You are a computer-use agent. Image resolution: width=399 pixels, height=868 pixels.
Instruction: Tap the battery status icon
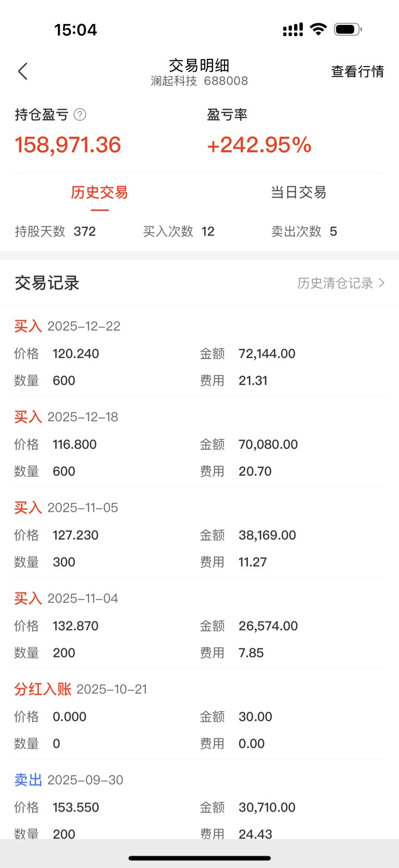pos(348,30)
